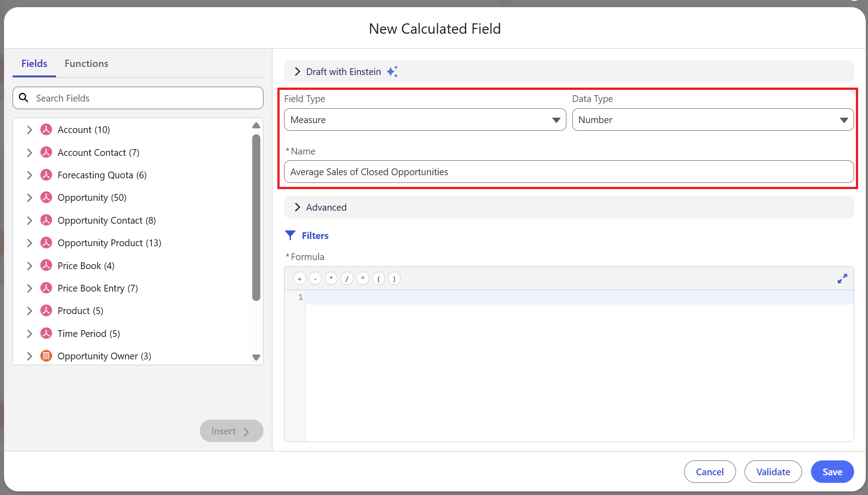Validate the calculated field formula
Viewport: 868px width, 495px height.
coord(773,472)
